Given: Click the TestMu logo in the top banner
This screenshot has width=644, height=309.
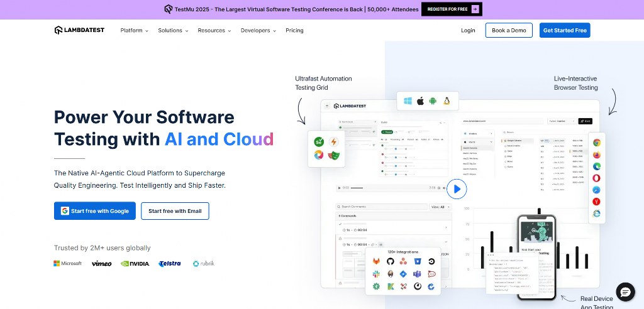Looking at the screenshot, I should pos(169,9).
